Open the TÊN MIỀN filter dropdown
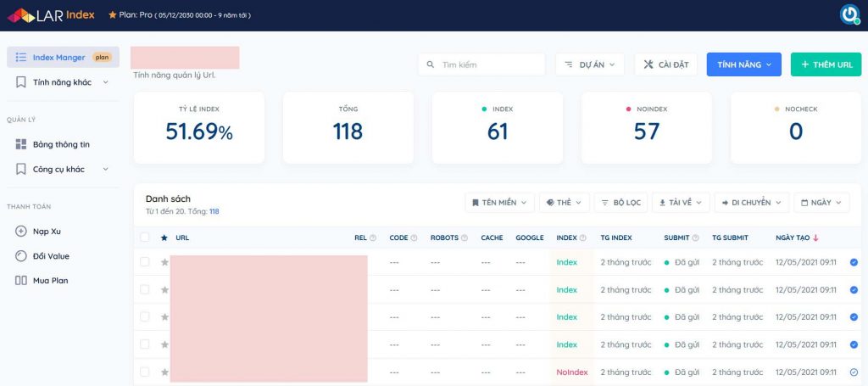The height and width of the screenshot is (386, 868). coord(500,203)
